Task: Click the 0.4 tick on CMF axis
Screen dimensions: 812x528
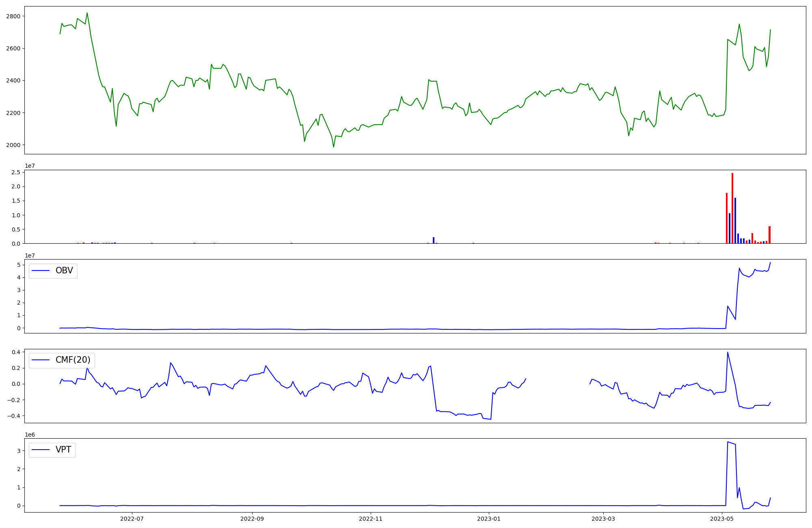Action: click(16, 352)
